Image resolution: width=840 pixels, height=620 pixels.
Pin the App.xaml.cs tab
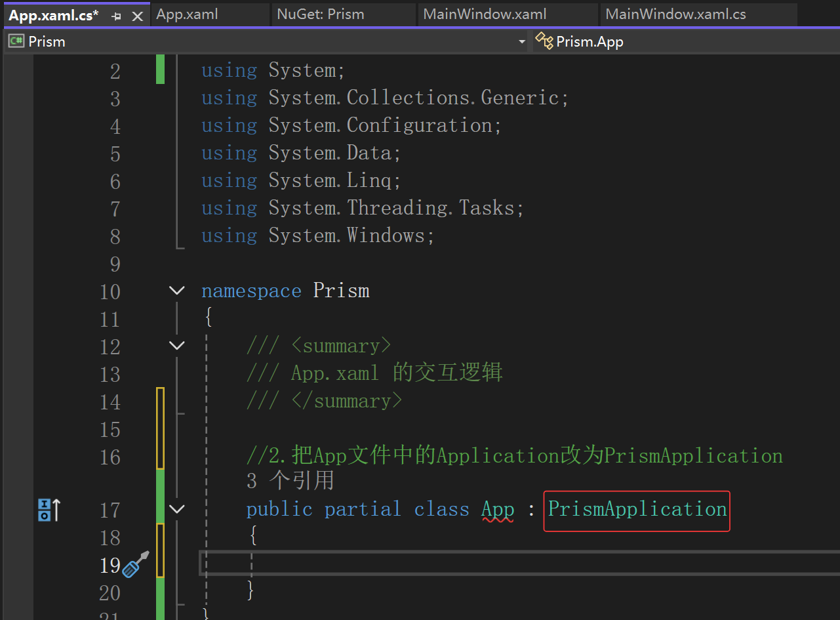[x=117, y=16]
